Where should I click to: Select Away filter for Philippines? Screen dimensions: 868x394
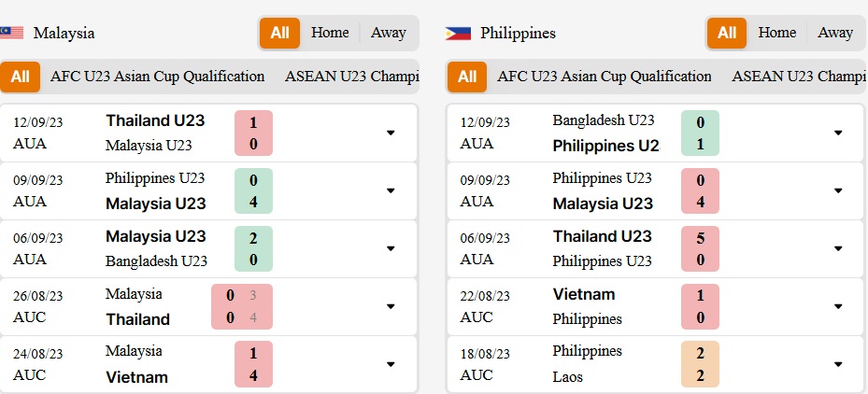pyautogui.click(x=835, y=33)
